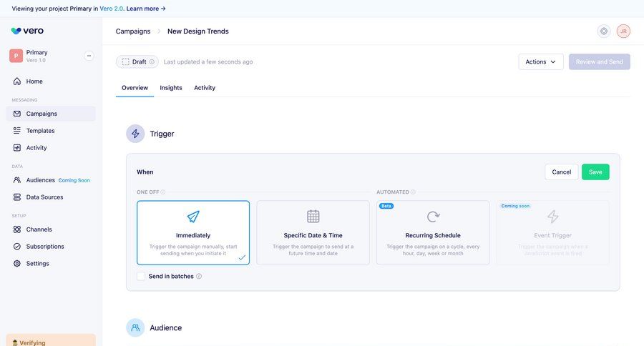Click Send in batches info icon
Image resolution: width=644 pixels, height=346 pixels.
click(x=199, y=276)
